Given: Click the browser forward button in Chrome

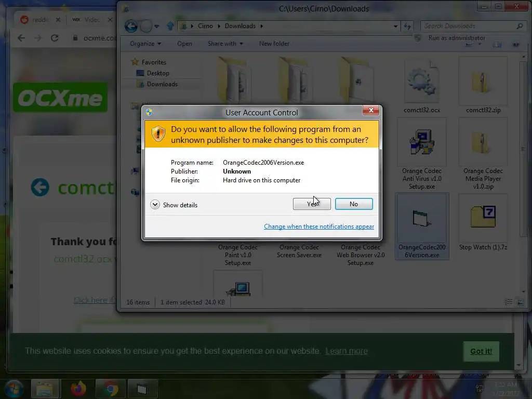Looking at the screenshot, I should pyautogui.click(x=37, y=38).
